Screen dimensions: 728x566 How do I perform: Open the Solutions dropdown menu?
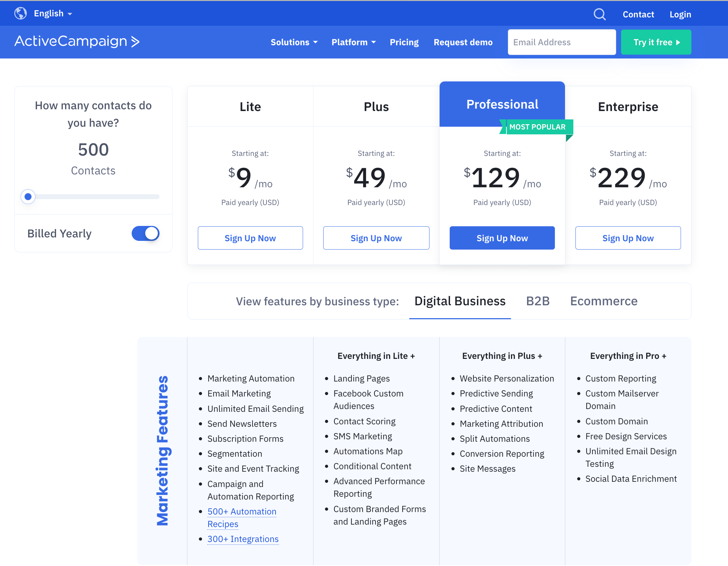[294, 42]
